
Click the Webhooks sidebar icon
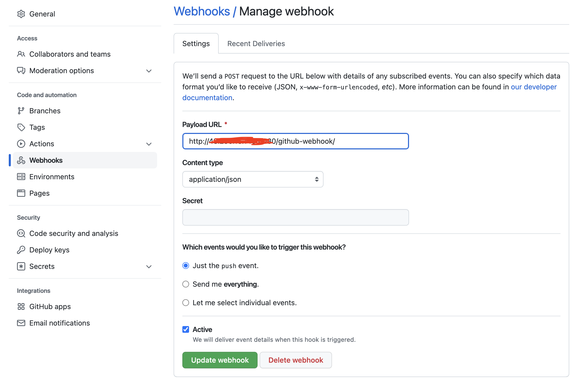21,160
